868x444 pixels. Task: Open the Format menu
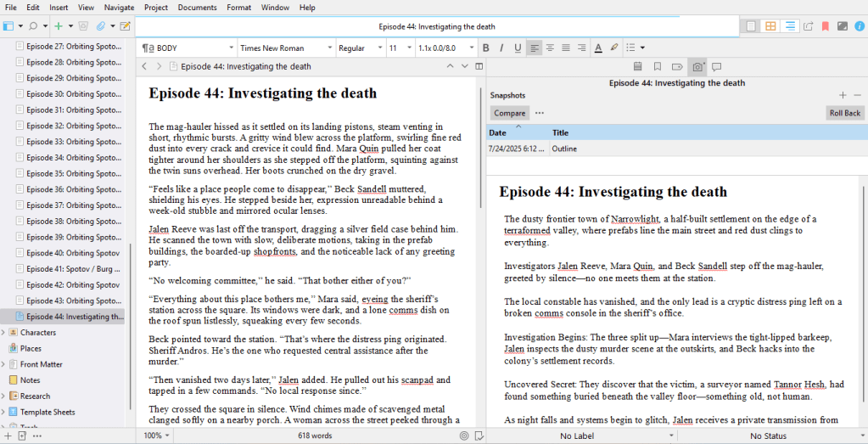238,7
